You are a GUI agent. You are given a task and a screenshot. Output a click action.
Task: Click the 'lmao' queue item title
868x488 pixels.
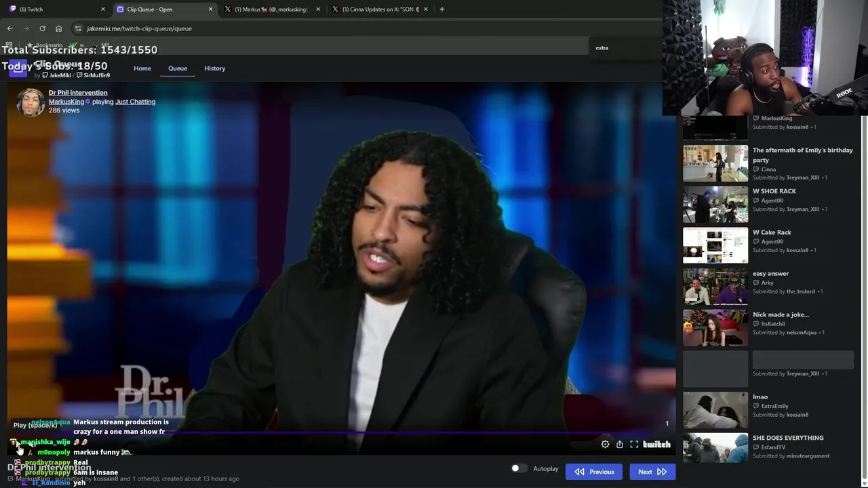point(760,397)
